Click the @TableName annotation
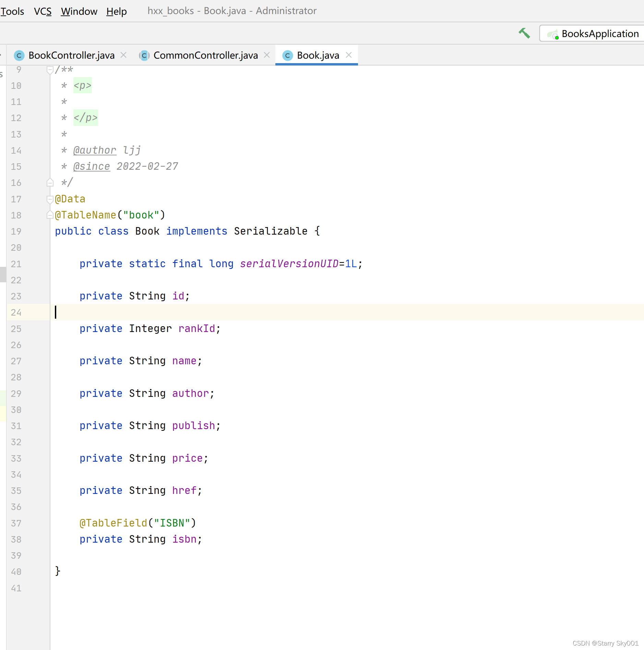The height and width of the screenshot is (650, 644). [x=85, y=215]
